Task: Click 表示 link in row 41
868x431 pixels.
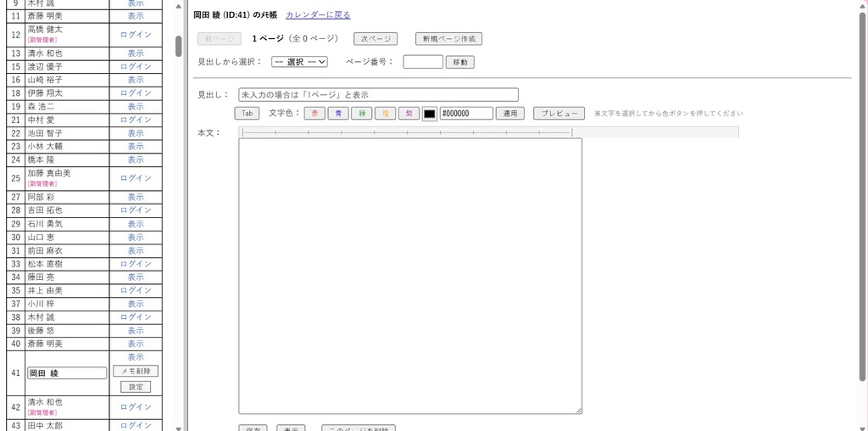Action: tap(136, 357)
